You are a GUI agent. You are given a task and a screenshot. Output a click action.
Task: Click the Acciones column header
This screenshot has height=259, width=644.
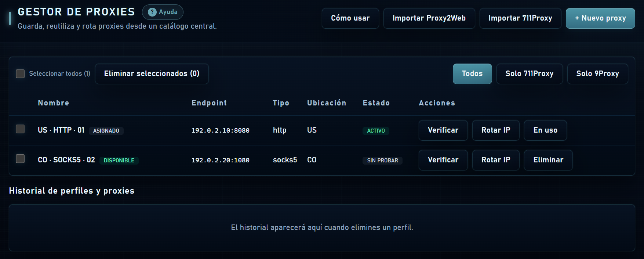click(437, 103)
